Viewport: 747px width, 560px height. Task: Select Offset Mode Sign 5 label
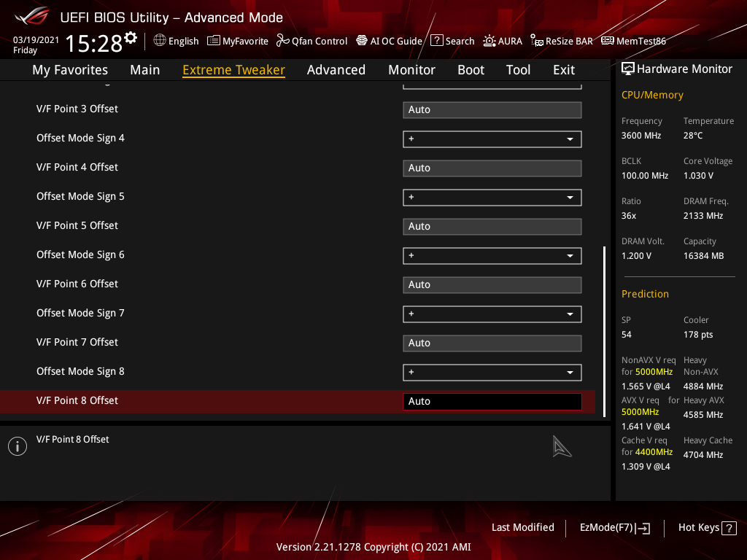click(80, 196)
